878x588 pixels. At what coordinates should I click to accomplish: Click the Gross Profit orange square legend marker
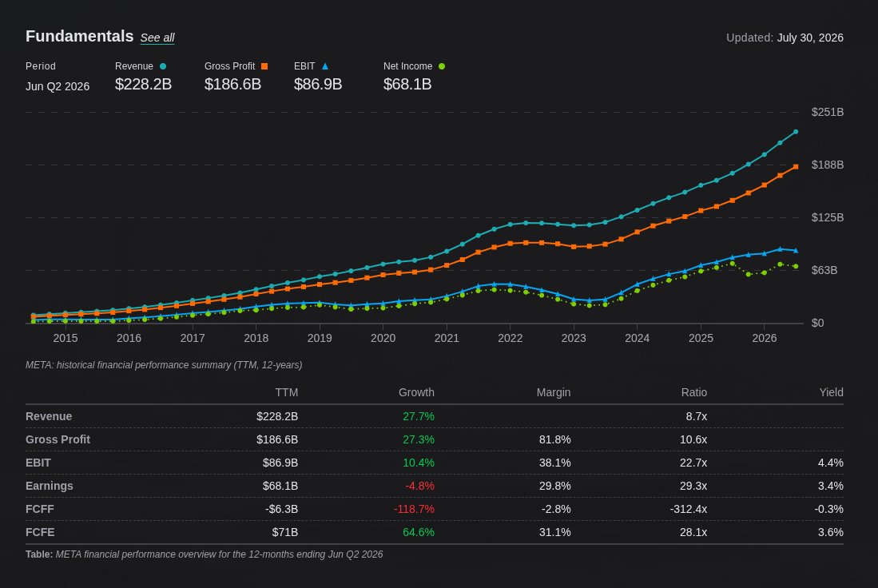264,66
